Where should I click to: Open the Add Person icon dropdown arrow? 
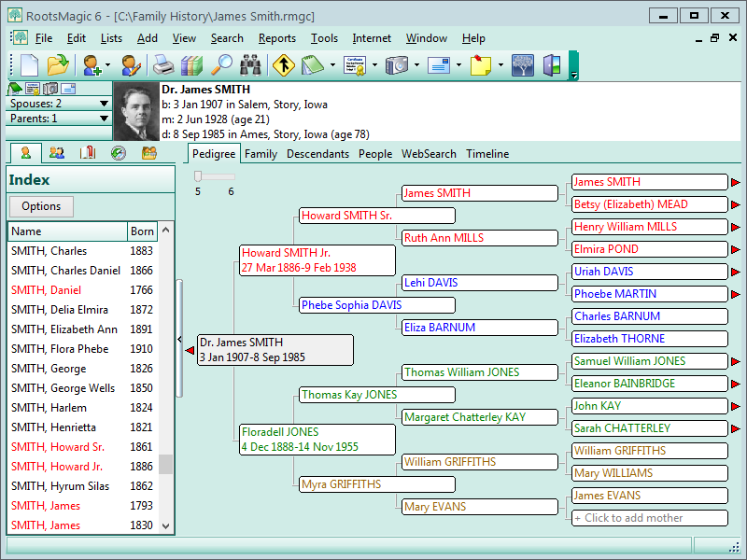tap(107, 65)
